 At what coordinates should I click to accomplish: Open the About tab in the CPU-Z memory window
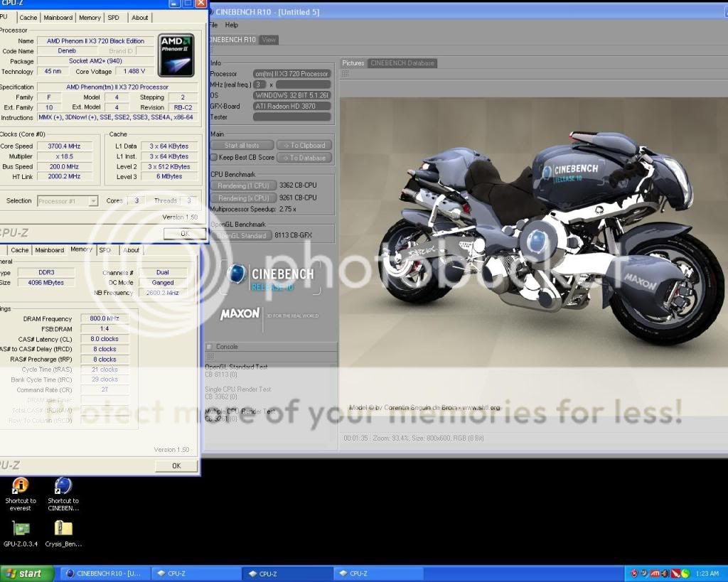tap(132, 250)
